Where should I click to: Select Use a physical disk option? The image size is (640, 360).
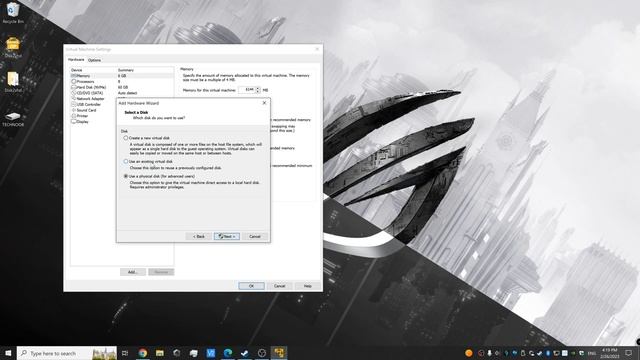point(160,176)
